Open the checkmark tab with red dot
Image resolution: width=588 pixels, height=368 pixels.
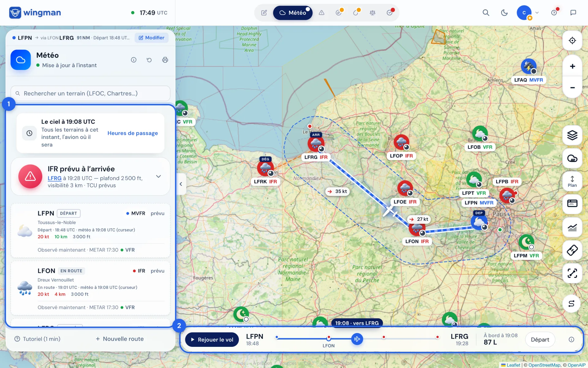(390, 13)
